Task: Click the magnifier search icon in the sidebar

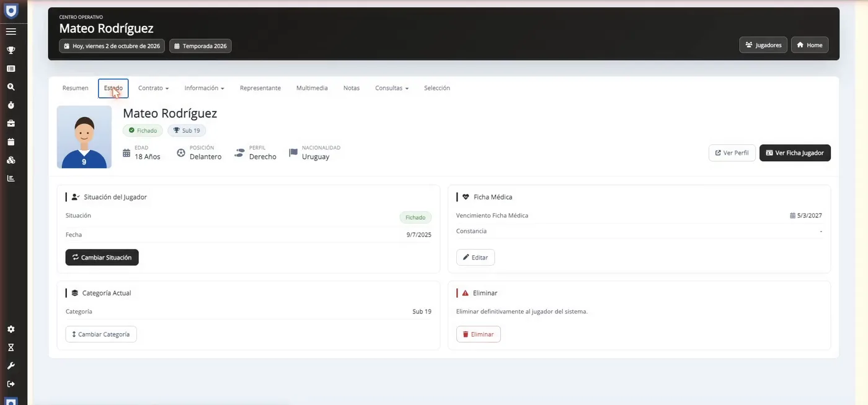Action: (x=11, y=87)
